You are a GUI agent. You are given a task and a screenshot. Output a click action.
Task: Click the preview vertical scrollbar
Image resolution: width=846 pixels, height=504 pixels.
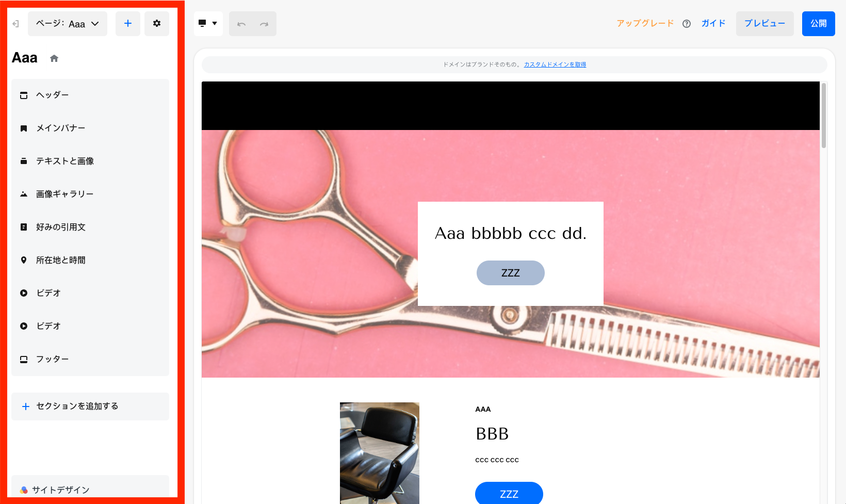(x=824, y=116)
